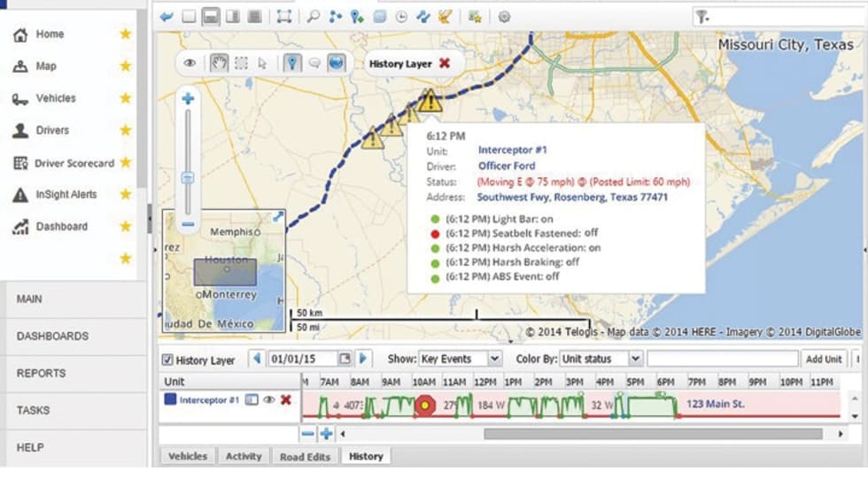Open the Color By Unit status dropdown
Screen dimensions: 868x489
[600, 359]
